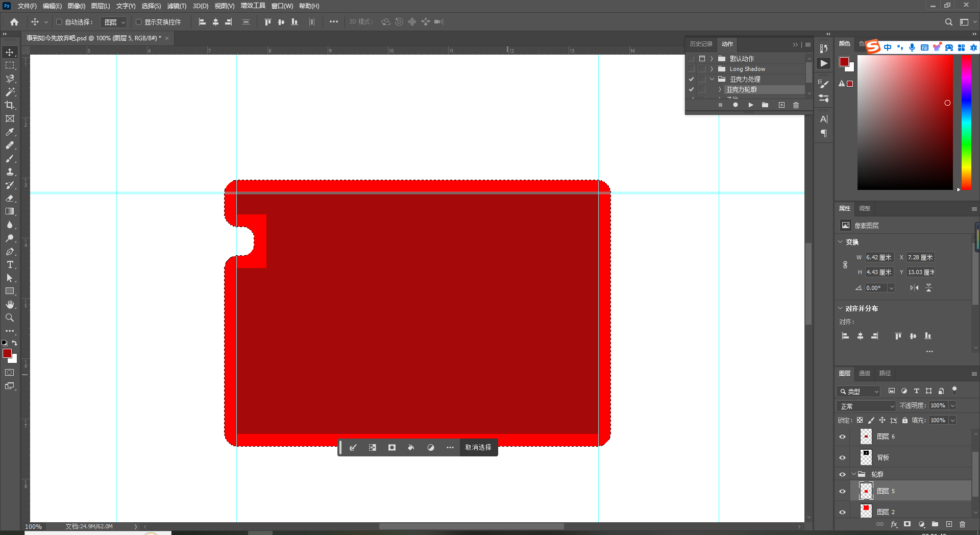The height and width of the screenshot is (535, 980).
Task: Select the Zoom tool
Action: point(10,318)
